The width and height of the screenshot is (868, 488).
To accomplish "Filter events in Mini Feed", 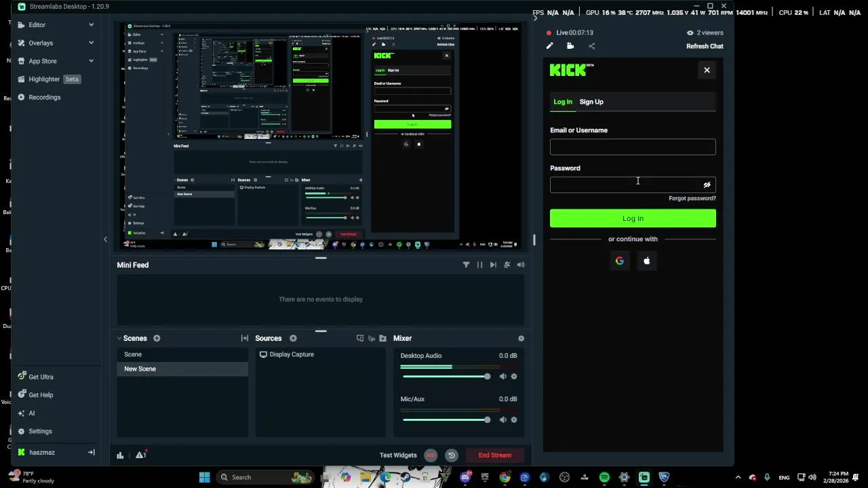I will pyautogui.click(x=466, y=265).
